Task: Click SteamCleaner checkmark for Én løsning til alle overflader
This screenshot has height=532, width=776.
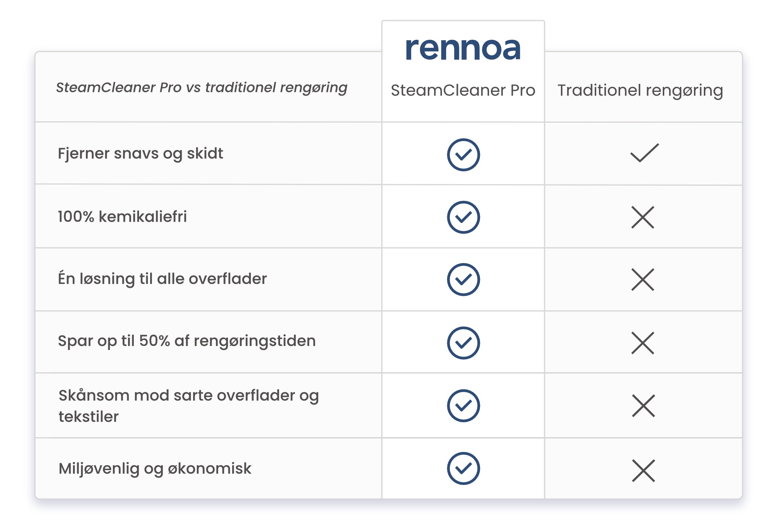Action: click(x=463, y=279)
